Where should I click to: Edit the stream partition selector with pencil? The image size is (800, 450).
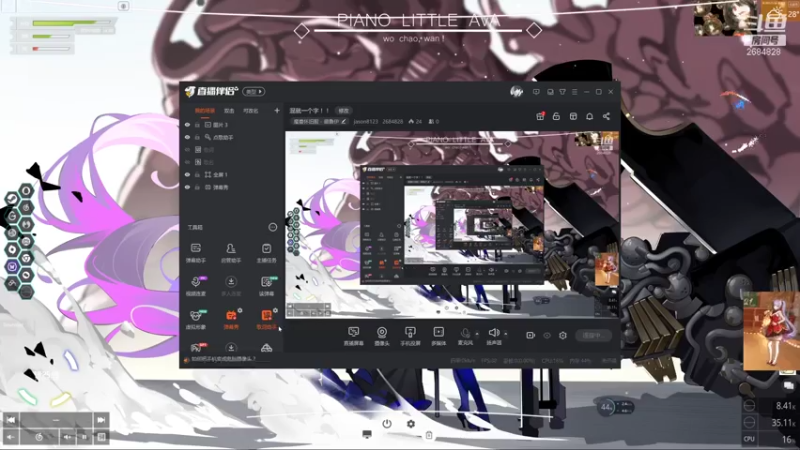[320, 121]
